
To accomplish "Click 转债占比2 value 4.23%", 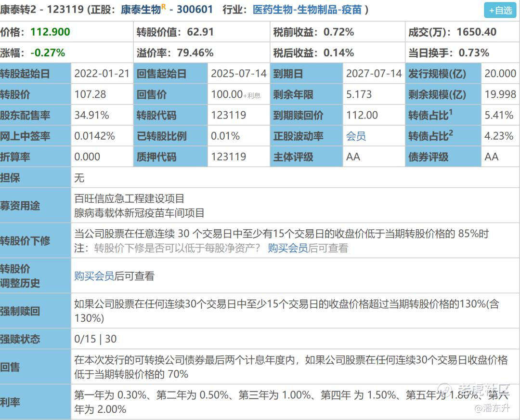I will (x=499, y=136).
